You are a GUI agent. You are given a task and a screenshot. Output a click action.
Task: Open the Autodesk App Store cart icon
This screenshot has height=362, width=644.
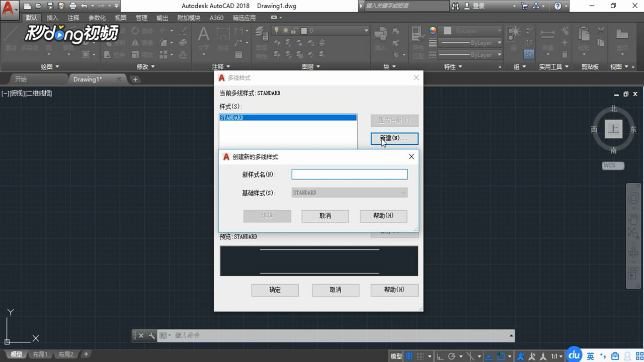click(x=525, y=6)
